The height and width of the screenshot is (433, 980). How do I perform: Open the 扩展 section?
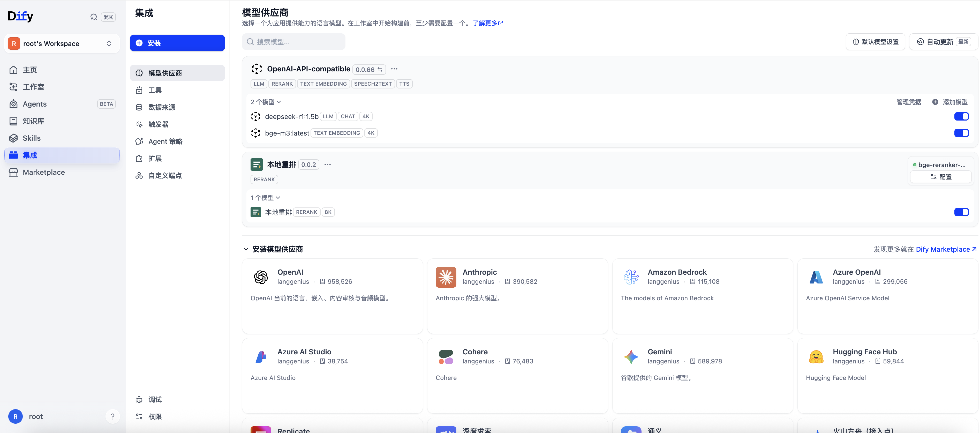177,158
